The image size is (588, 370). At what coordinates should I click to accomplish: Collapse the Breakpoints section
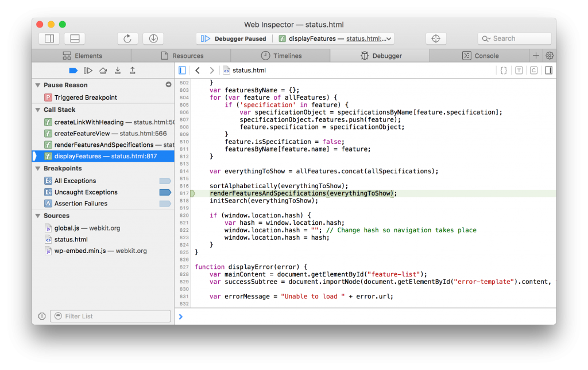tap(38, 168)
